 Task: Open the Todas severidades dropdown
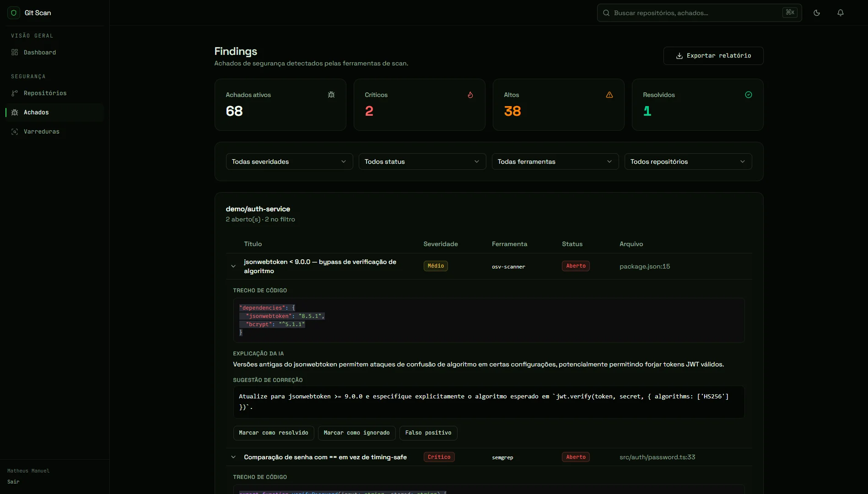[289, 161]
